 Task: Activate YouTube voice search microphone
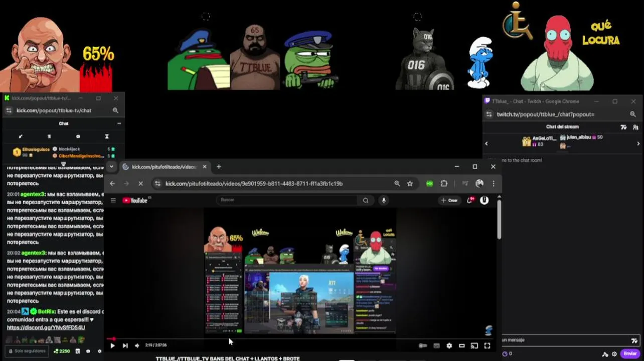click(384, 200)
